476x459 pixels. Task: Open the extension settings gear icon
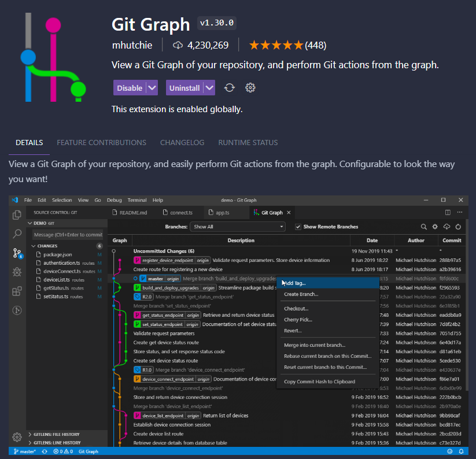(x=250, y=88)
